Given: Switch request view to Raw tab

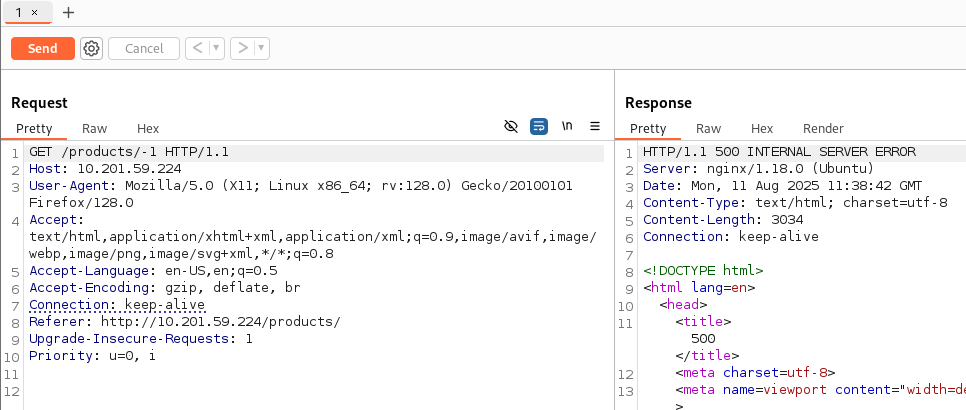Looking at the screenshot, I should [95, 128].
